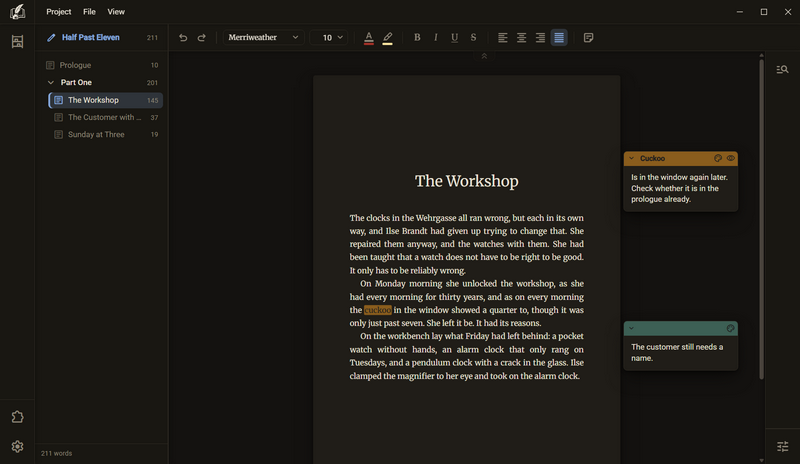Insert a note with the note icon
The image size is (800, 464).
point(588,37)
